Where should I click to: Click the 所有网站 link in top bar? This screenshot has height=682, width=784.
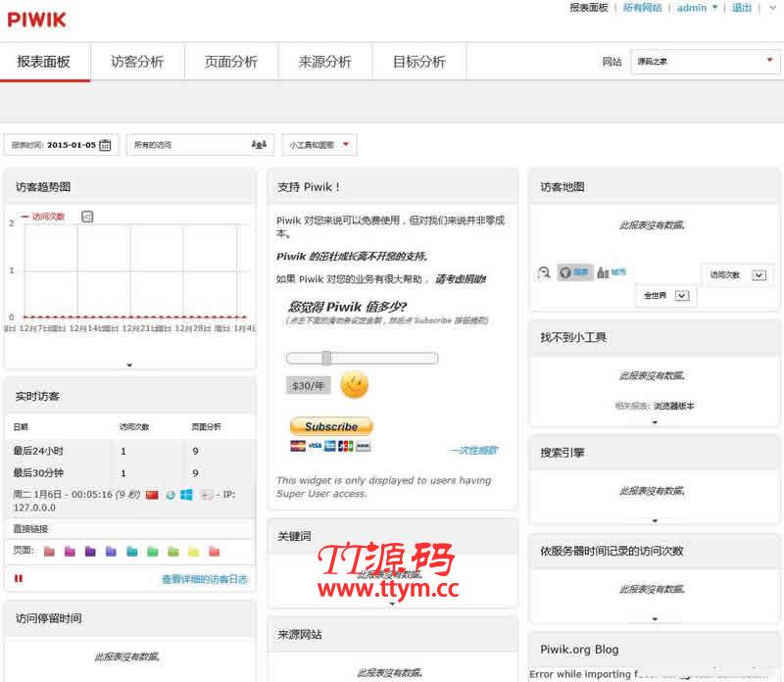pyautogui.click(x=643, y=8)
